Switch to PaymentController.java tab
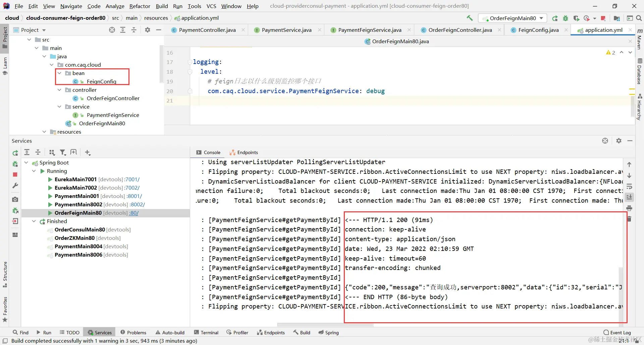The image size is (644, 345). pyautogui.click(x=207, y=30)
